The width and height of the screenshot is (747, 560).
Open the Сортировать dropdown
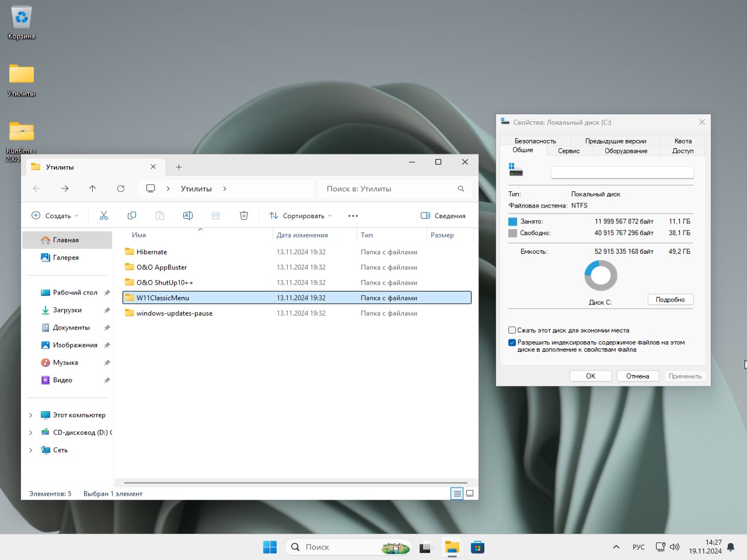tap(300, 216)
